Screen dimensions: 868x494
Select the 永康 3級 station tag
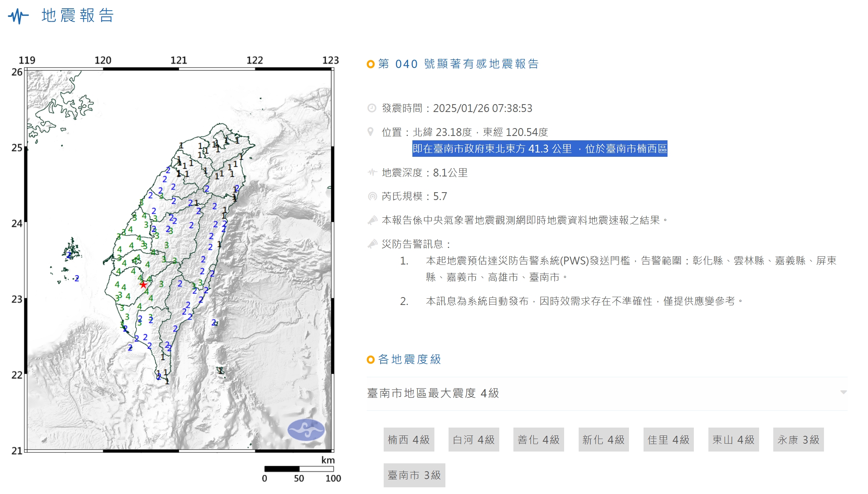(x=798, y=440)
